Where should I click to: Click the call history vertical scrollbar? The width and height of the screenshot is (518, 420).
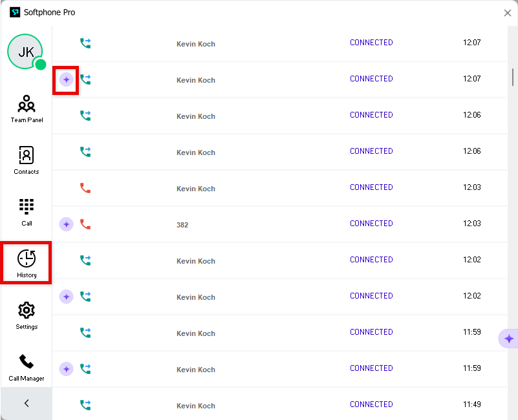(x=512, y=77)
